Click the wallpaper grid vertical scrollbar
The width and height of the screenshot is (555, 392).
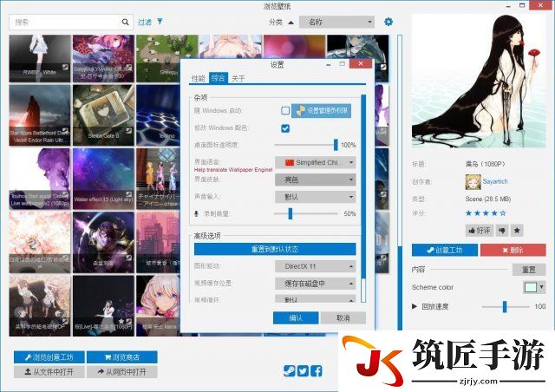click(400, 182)
